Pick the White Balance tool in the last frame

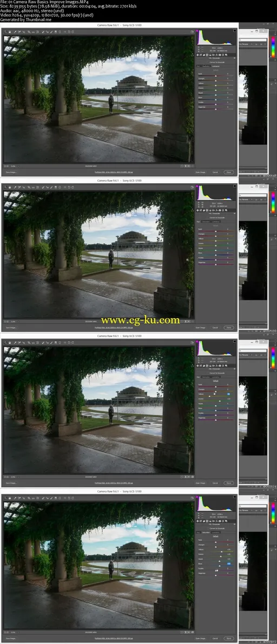coord(15,498)
